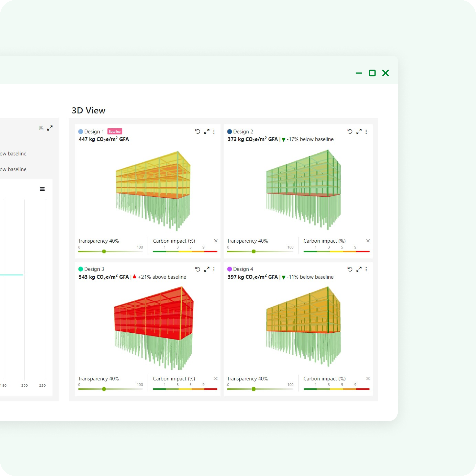Close Design 4 carbon impact legend
This screenshot has width=476, height=476.
tap(368, 378)
